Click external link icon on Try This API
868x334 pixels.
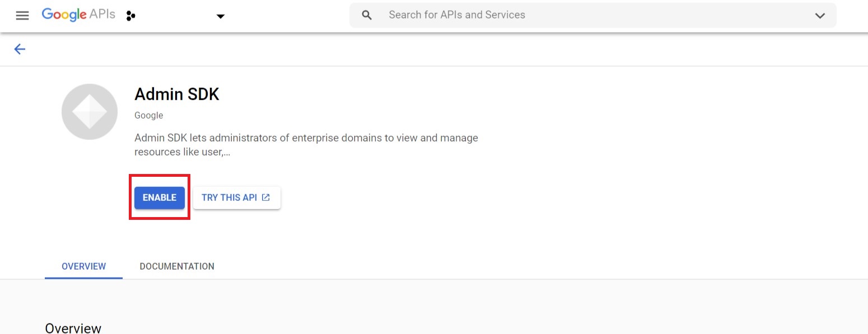click(x=266, y=197)
